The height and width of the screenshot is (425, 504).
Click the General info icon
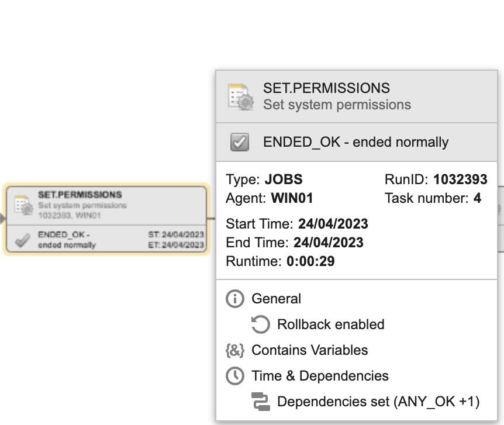click(235, 299)
